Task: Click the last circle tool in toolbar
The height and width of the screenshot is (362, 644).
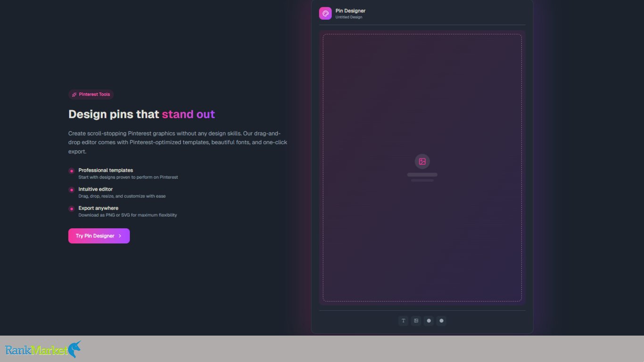Action: (x=441, y=321)
